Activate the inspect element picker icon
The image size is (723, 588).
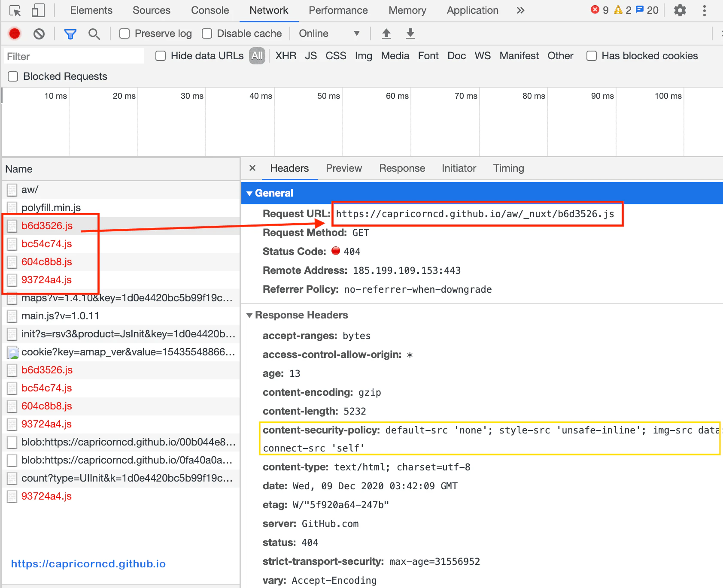coord(15,11)
